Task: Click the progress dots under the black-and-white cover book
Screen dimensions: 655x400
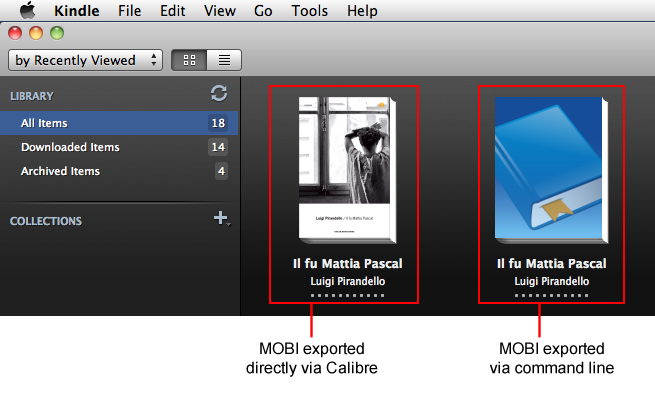Action: coord(348,295)
